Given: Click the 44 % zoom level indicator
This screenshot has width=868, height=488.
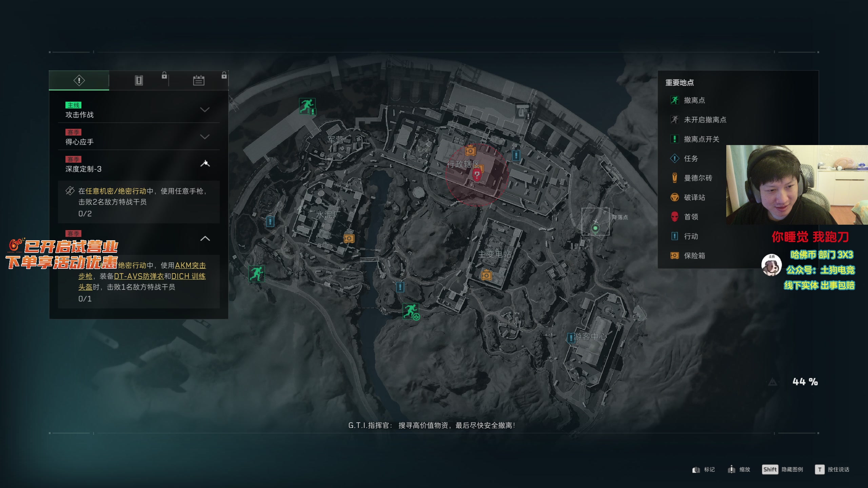Looking at the screenshot, I should coord(805,382).
